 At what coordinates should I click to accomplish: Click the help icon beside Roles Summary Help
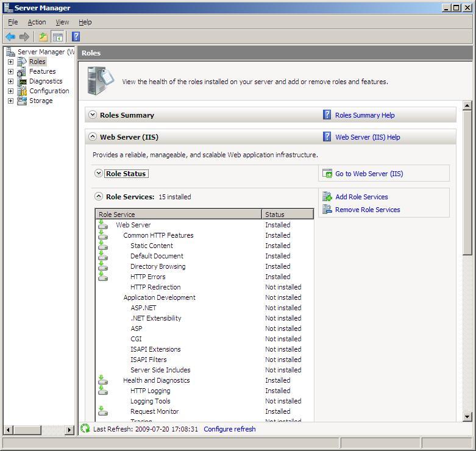(x=327, y=115)
